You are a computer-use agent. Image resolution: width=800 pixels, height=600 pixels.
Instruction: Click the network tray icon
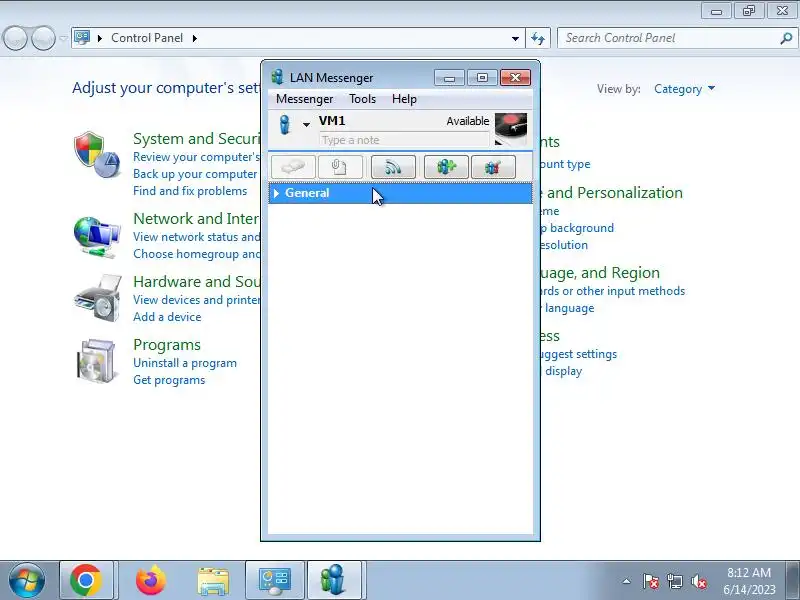[x=674, y=581]
